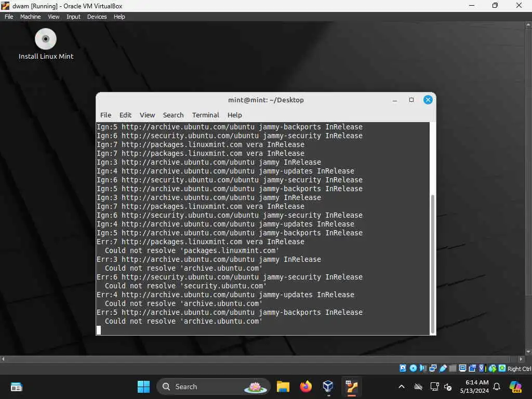Close the mint terminal window
Image resolution: width=532 pixels, height=399 pixels.
tap(428, 100)
